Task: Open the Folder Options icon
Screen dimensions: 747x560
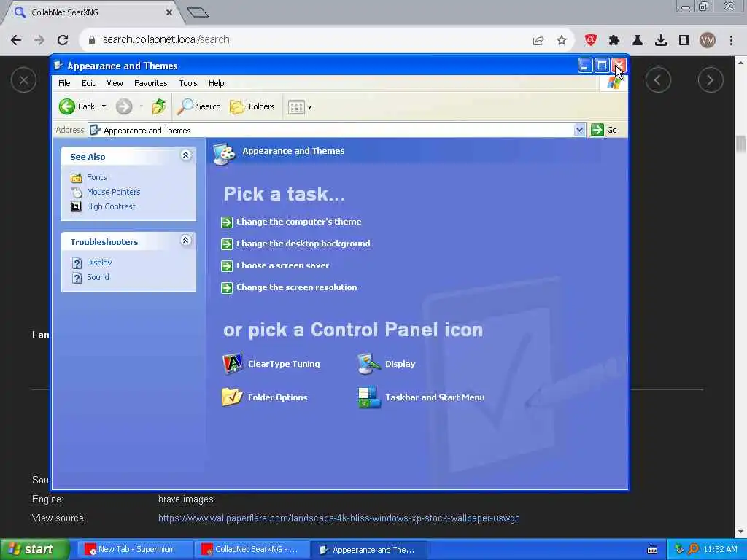Action: tap(233, 397)
